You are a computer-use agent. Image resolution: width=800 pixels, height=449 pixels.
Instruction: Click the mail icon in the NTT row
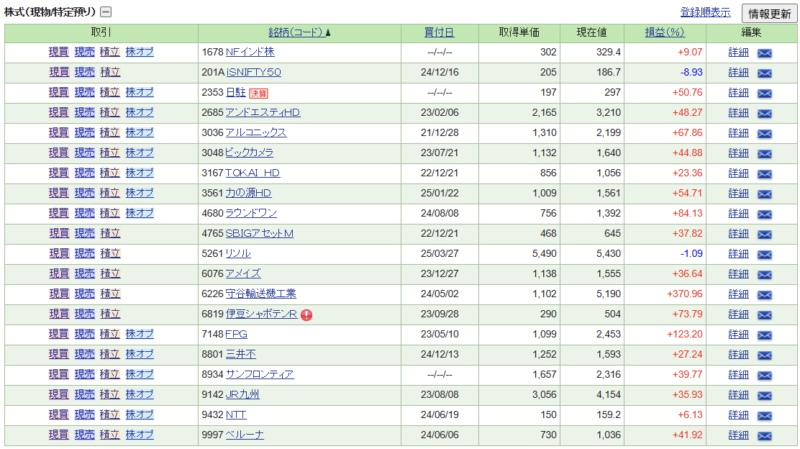pos(764,416)
